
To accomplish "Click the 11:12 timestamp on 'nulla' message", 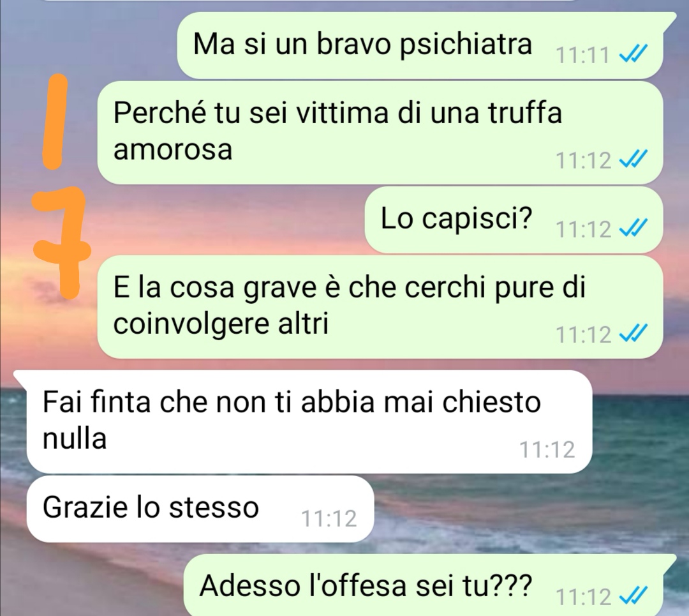I will click(x=547, y=449).
